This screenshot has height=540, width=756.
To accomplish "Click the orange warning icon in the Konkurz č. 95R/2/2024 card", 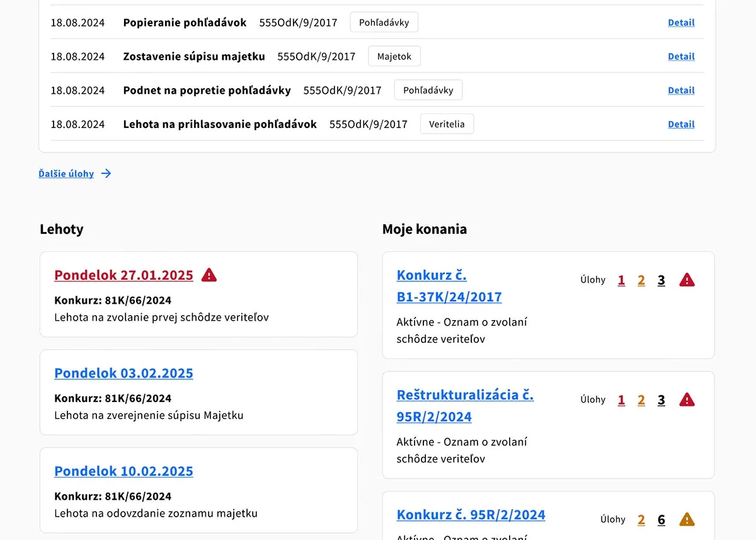I will (687, 520).
